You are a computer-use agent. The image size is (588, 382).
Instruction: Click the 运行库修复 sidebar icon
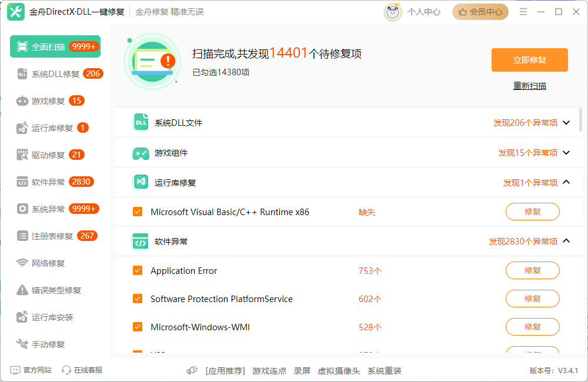point(22,128)
